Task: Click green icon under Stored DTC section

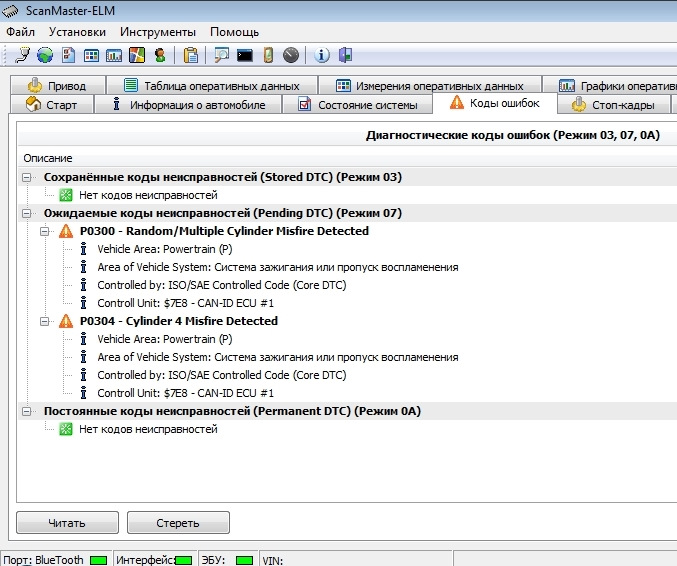Action: [x=66, y=195]
